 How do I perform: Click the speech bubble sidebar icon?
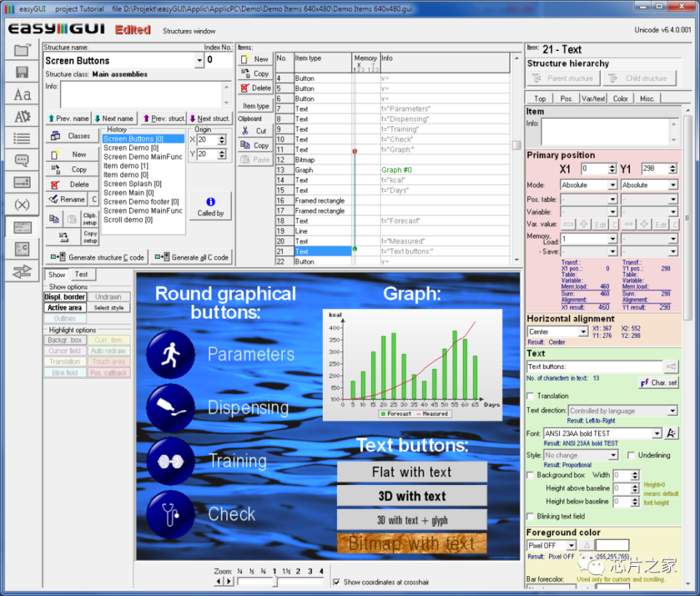point(22,160)
